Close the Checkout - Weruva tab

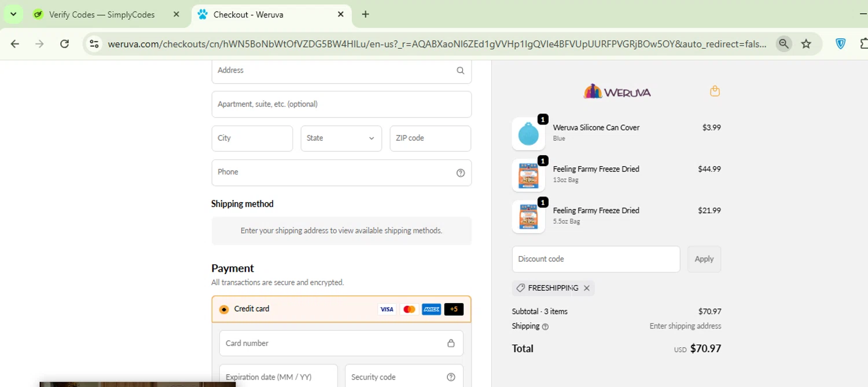click(x=341, y=14)
